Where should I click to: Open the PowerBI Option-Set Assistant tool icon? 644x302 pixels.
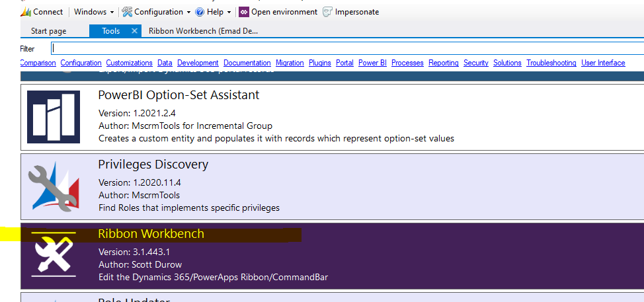tap(54, 117)
